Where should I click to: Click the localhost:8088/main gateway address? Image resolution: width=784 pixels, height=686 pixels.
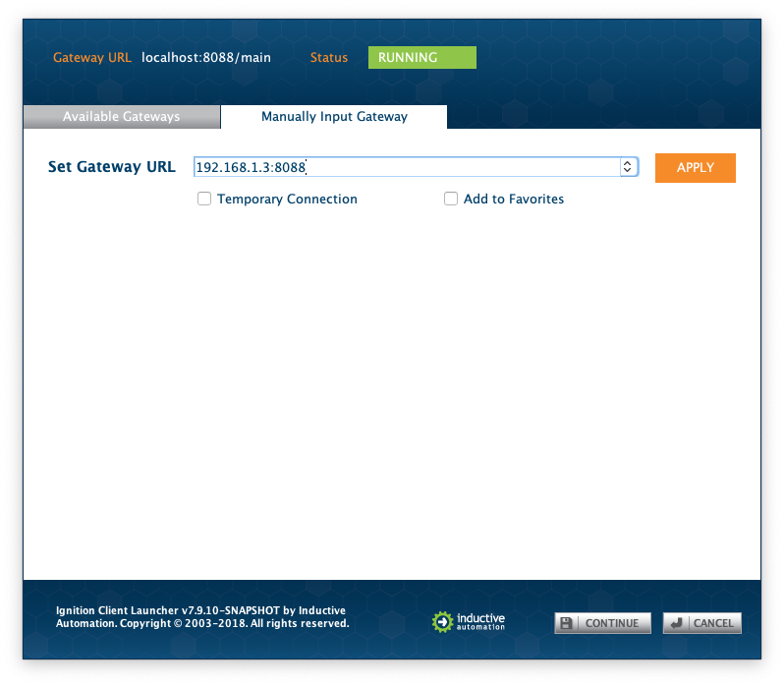(x=206, y=58)
